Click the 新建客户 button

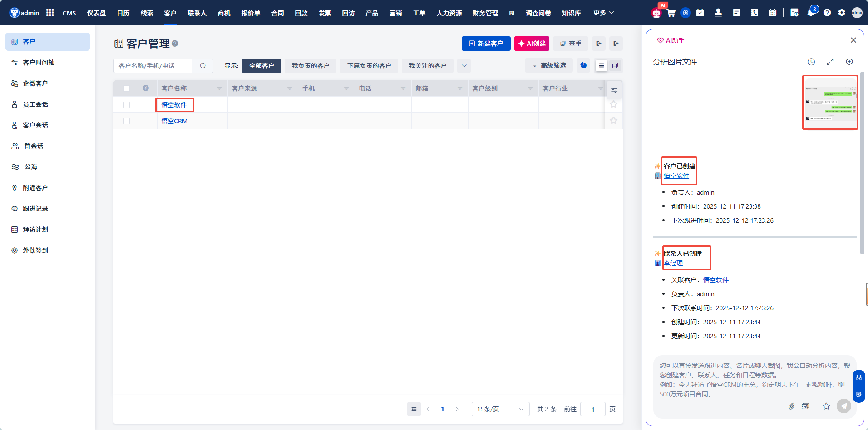(486, 44)
